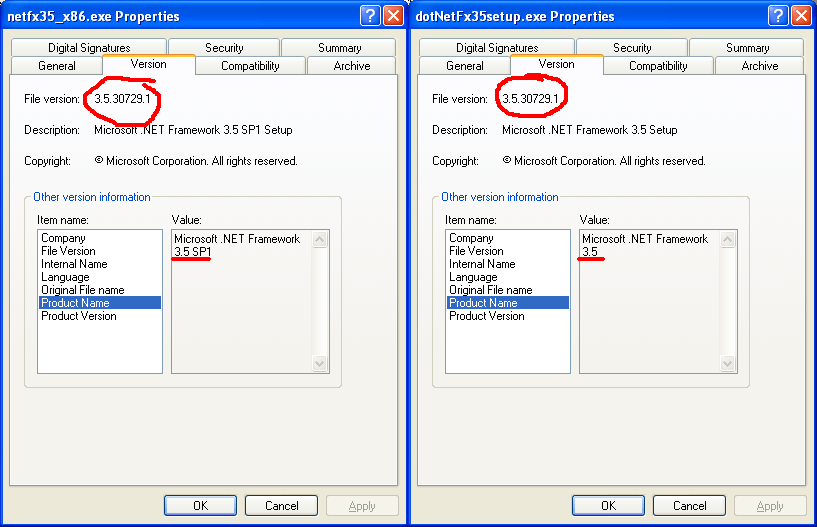
Task: Open Security tab in dotNetFx35setup.exe Properties
Action: tap(632, 47)
